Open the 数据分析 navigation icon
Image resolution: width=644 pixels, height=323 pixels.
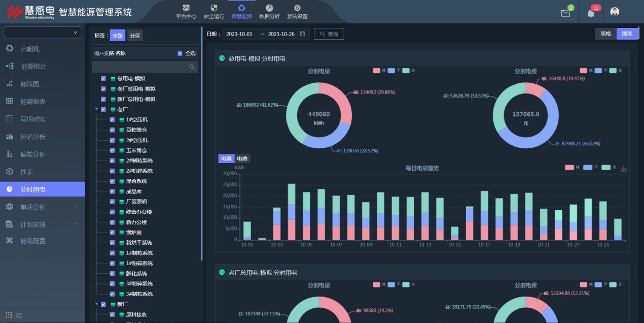[269, 8]
